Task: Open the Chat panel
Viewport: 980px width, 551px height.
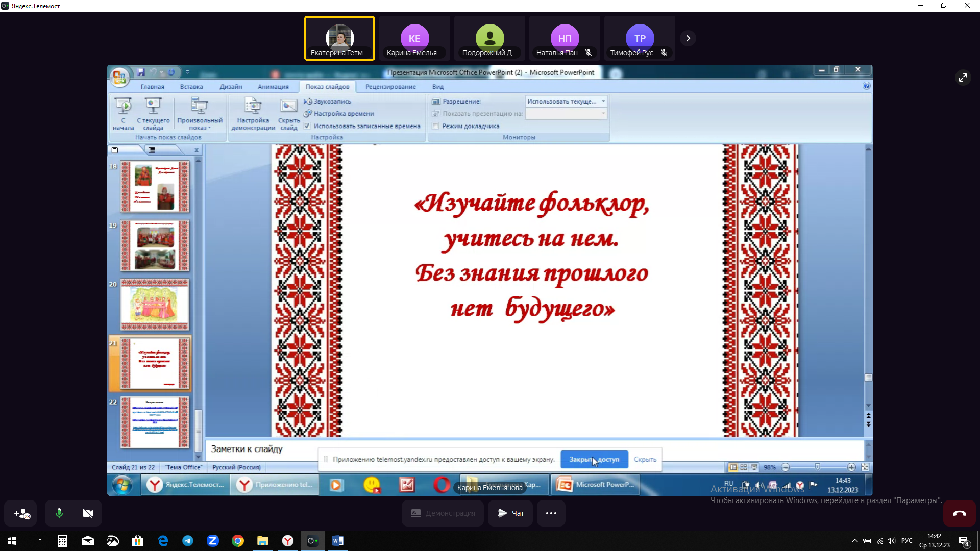Action: [x=511, y=513]
